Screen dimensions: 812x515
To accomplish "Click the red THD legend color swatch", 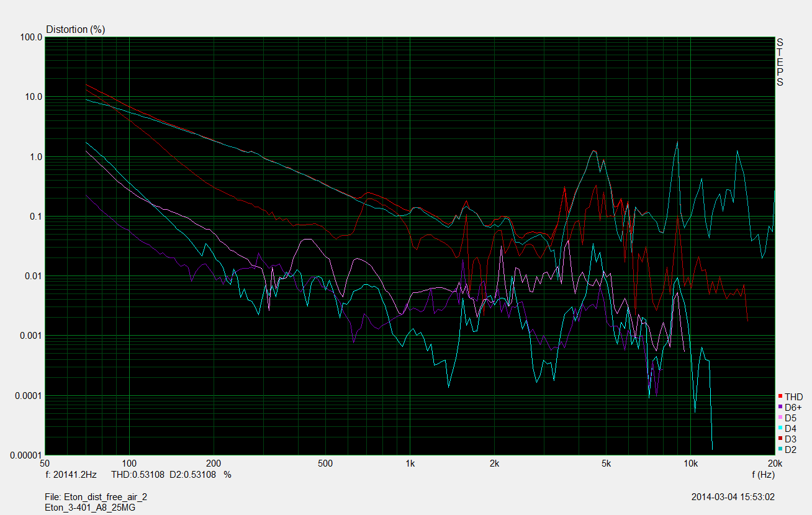I will pos(780,396).
